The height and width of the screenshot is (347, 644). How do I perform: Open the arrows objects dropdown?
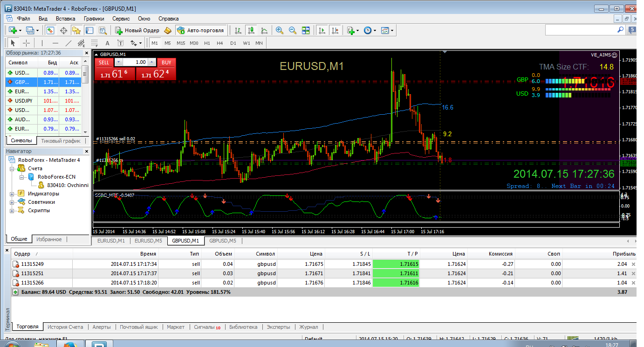(136, 43)
